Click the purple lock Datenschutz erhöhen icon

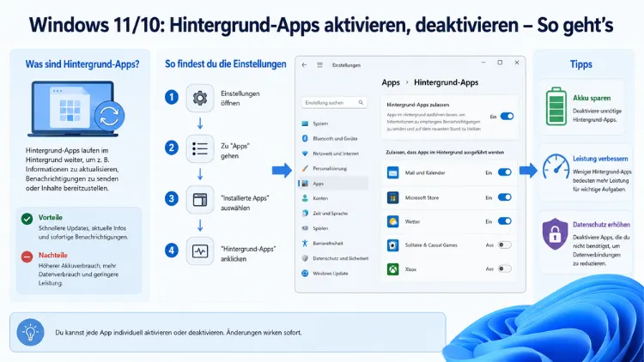555,234
